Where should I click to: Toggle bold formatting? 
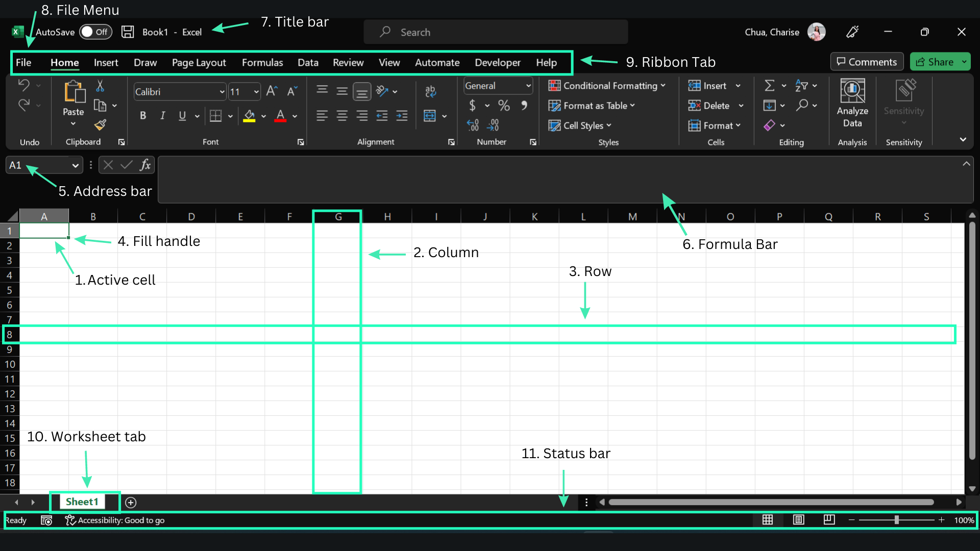click(143, 116)
